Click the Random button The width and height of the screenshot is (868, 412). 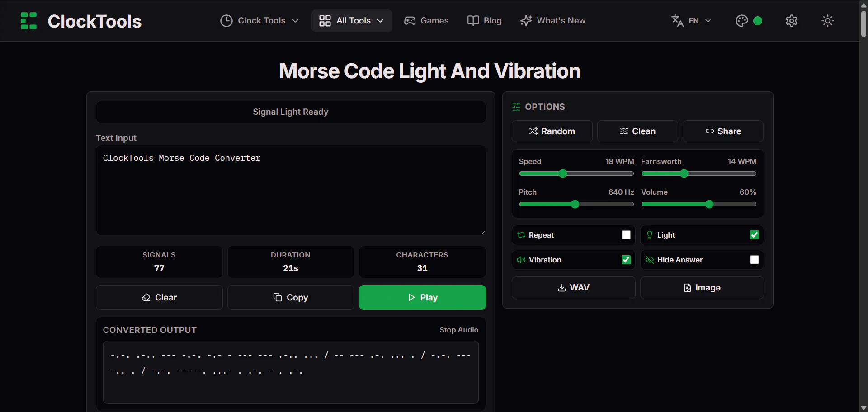click(x=552, y=131)
